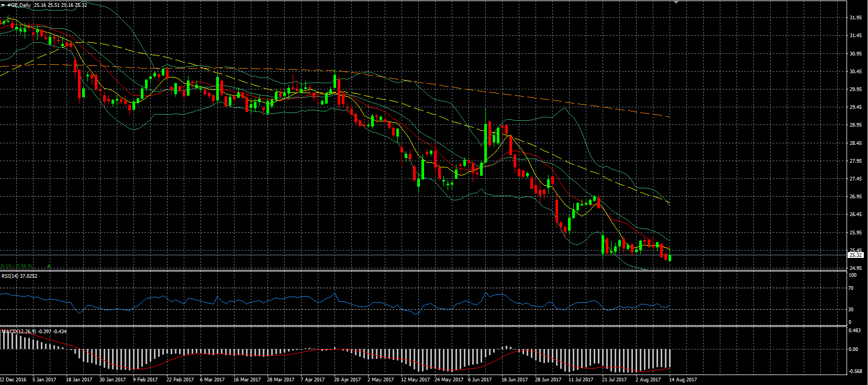
Task: Click the 22 Dec 2016 date label
Action: 13,380
